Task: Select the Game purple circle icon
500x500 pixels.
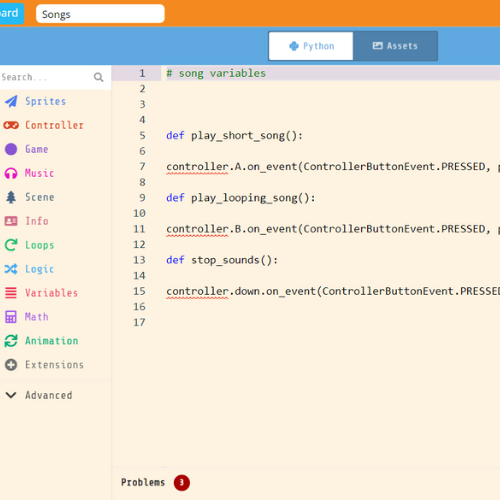Action: tap(11, 149)
